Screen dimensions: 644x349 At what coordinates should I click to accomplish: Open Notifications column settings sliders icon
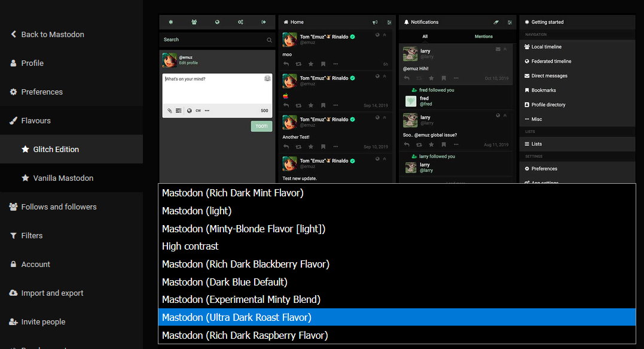tap(509, 22)
